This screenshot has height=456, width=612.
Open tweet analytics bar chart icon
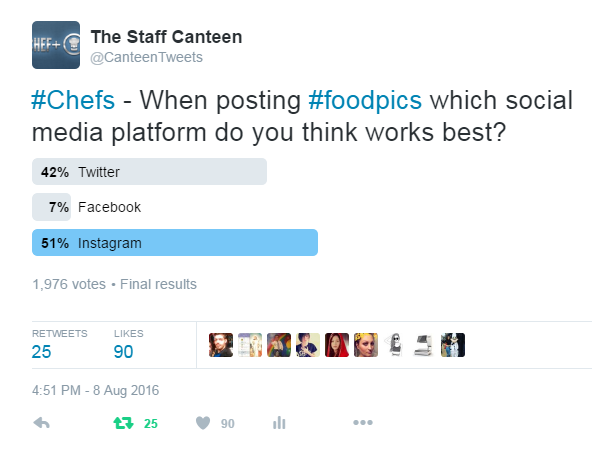(280, 423)
